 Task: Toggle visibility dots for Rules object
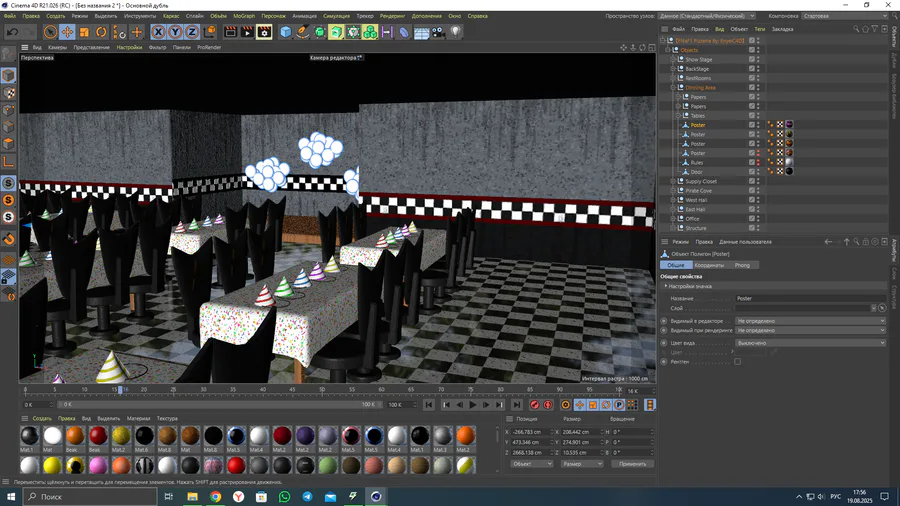(758, 162)
